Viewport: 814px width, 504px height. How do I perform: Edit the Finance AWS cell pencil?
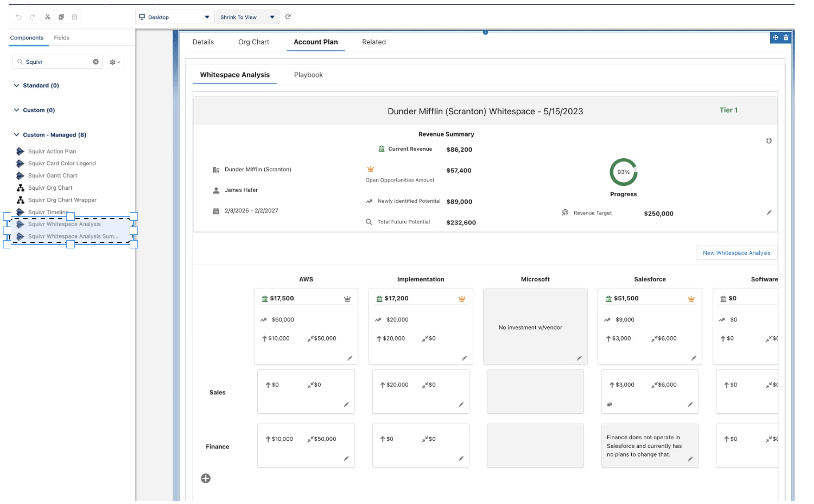pos(346,459)
